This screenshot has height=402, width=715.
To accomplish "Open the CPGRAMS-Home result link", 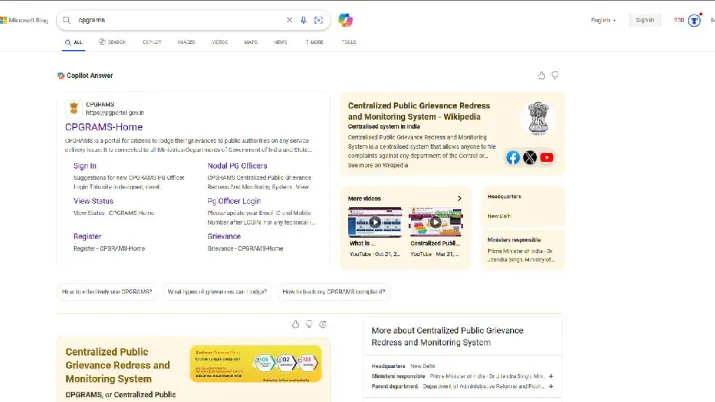I will (104, 127).
